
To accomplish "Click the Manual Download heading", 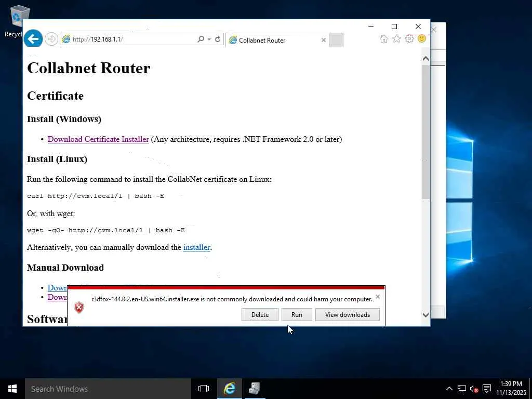I will point(65,268).
